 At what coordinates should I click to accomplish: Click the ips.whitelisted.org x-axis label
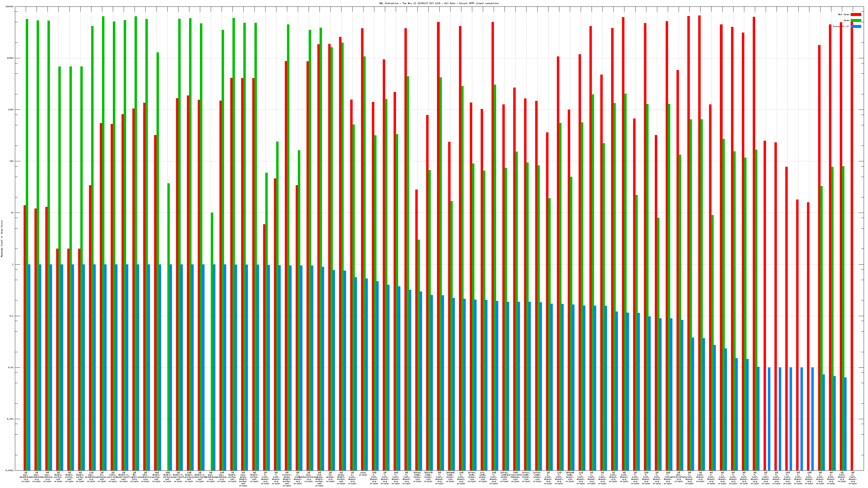(x=678, y=477)
